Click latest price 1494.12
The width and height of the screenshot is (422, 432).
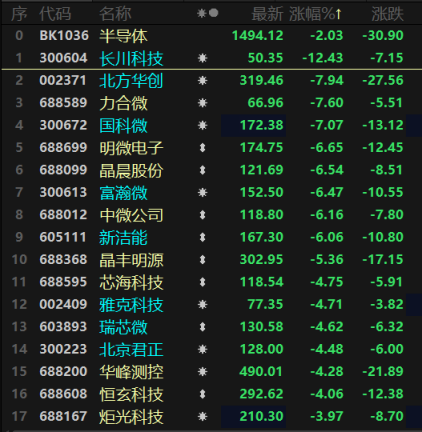pyautogui.click(x=258, y=35)
